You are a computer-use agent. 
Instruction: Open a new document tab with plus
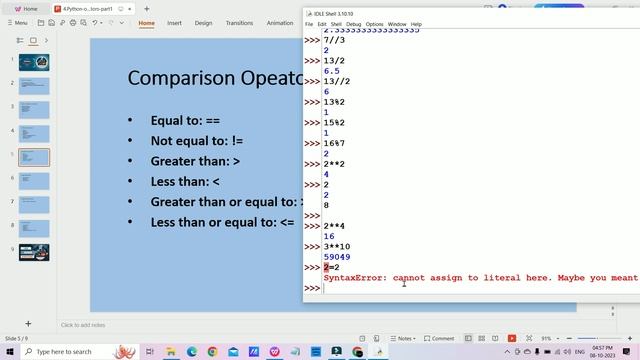(x=147, y=9)
